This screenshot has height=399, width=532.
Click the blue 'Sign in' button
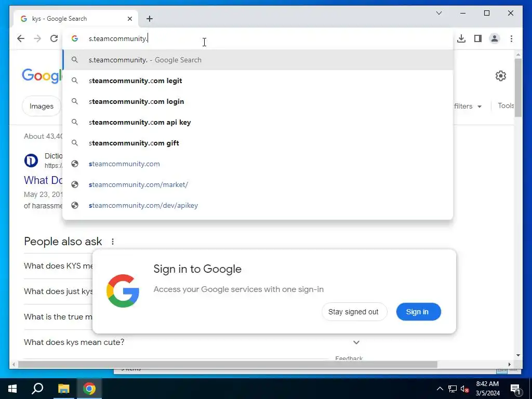418,312
